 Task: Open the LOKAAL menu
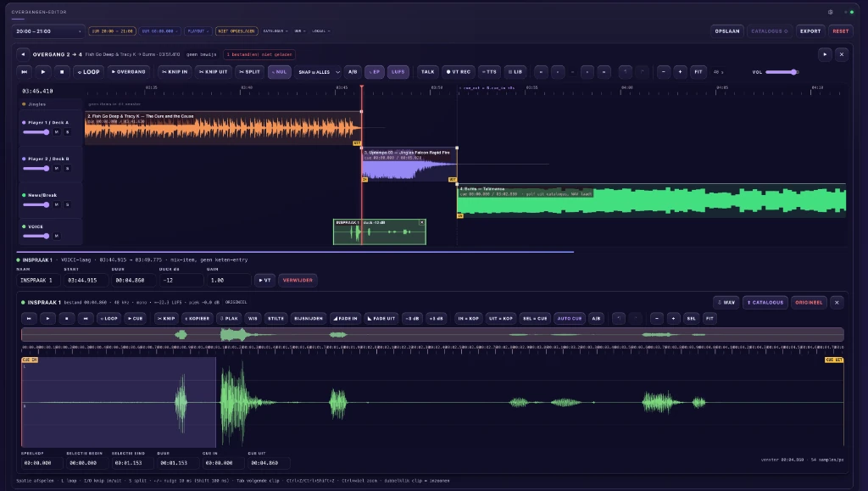(321, 31)
